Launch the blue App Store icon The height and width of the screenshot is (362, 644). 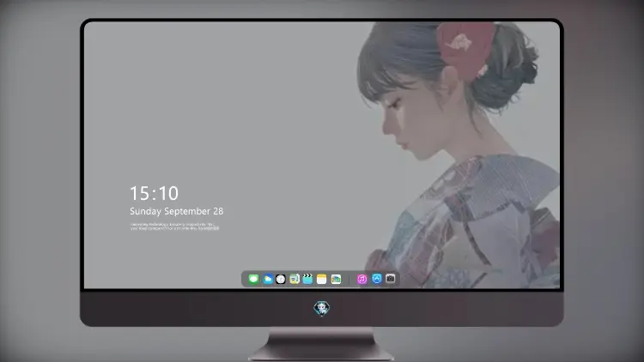point(377,279)
